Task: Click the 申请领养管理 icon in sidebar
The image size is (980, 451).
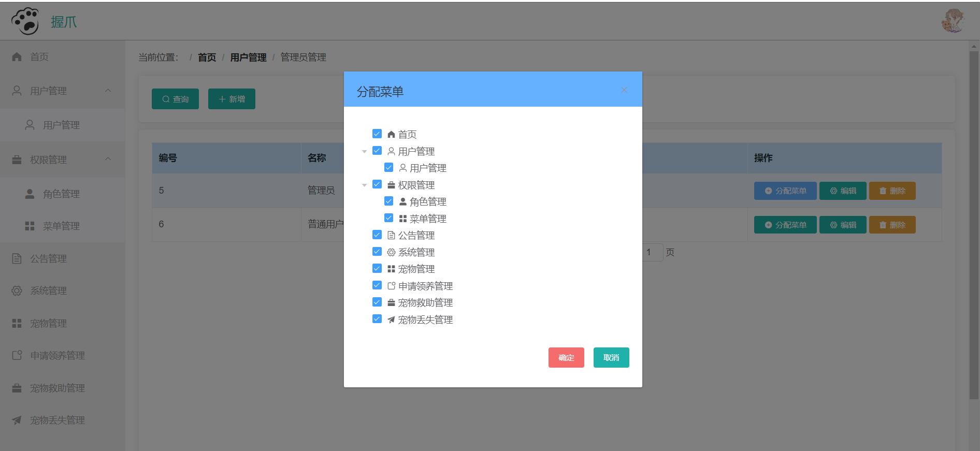Action: pyautogui.click(x=17, y=355)
